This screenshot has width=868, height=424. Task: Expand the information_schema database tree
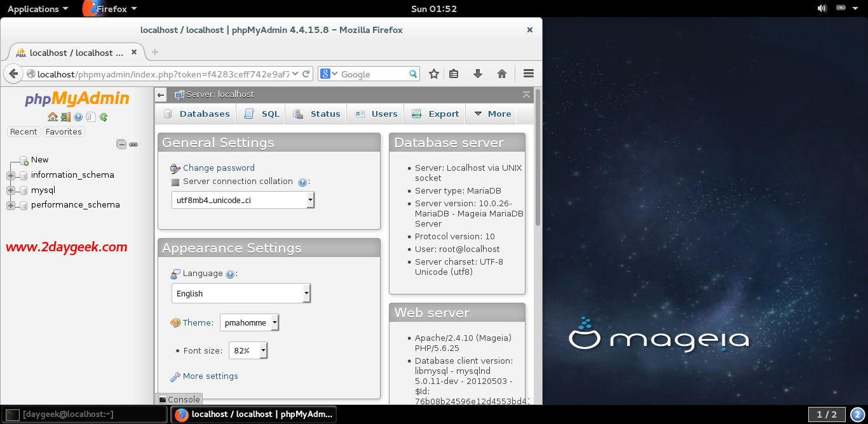pos(11,175)
